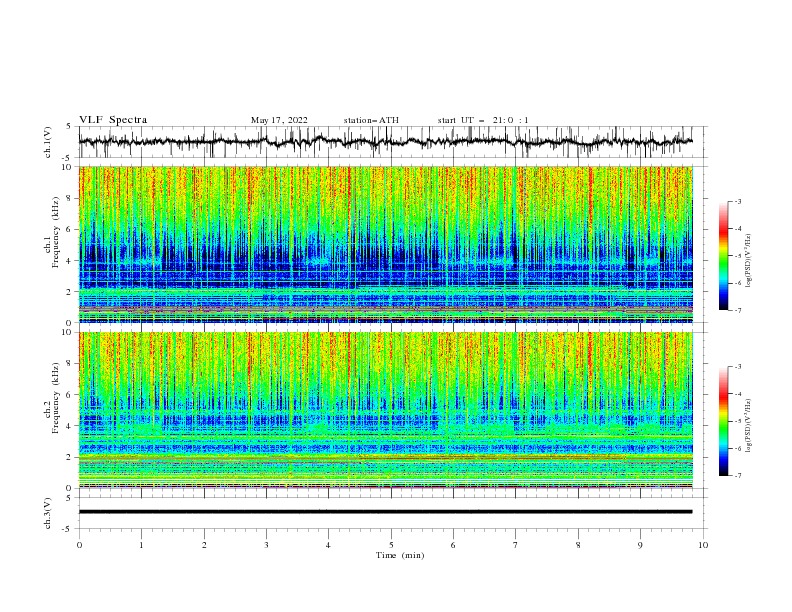
Task: Click the time axis tick label "3"
Action: (x=266, y=545)
